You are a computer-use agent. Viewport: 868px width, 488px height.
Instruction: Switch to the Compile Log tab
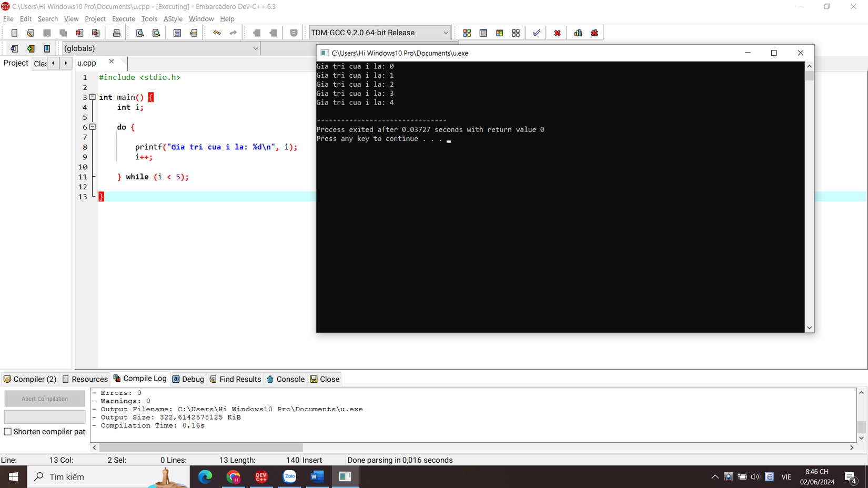pyautogui.click(x=140, y=379)
